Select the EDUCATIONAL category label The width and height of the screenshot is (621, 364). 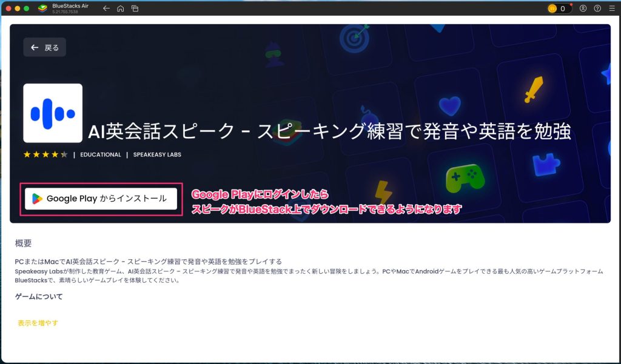tap(101, 154)
